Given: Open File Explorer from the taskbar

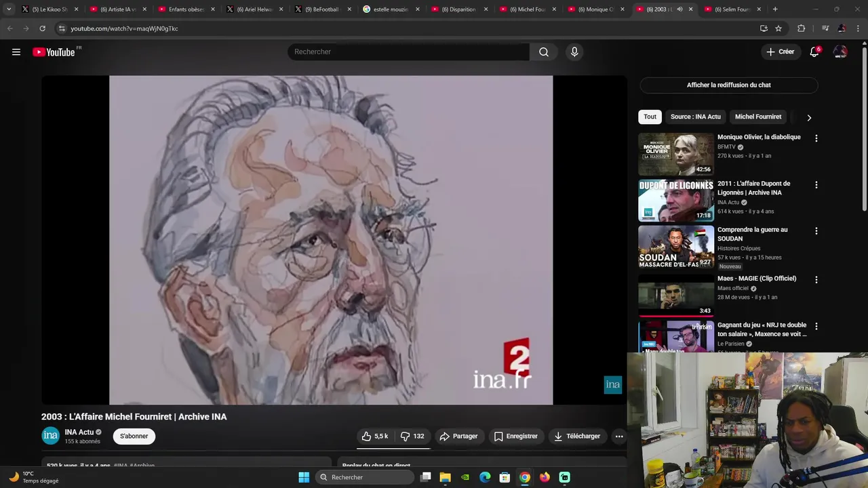Looking at the screenshot, I should (446, 477).
